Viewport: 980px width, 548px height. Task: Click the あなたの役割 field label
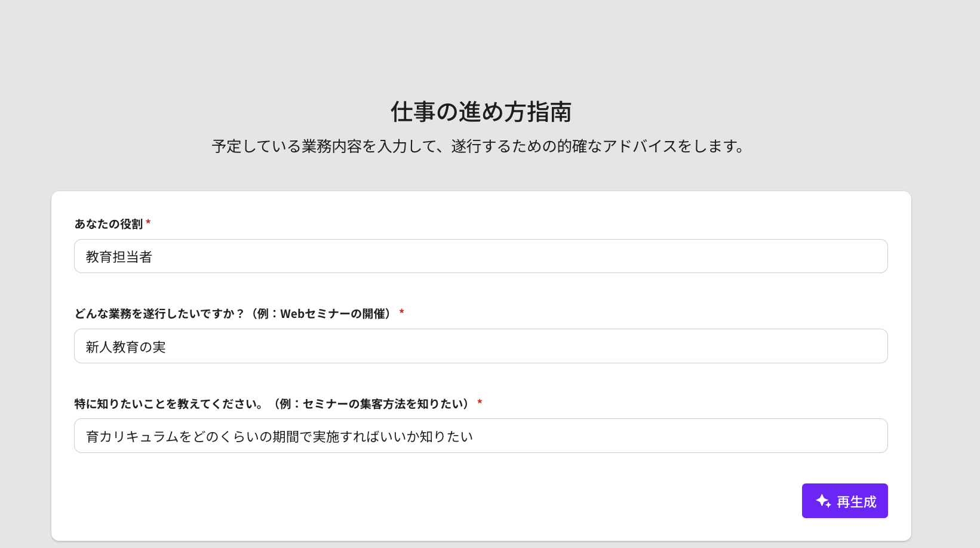click(109, 224)
